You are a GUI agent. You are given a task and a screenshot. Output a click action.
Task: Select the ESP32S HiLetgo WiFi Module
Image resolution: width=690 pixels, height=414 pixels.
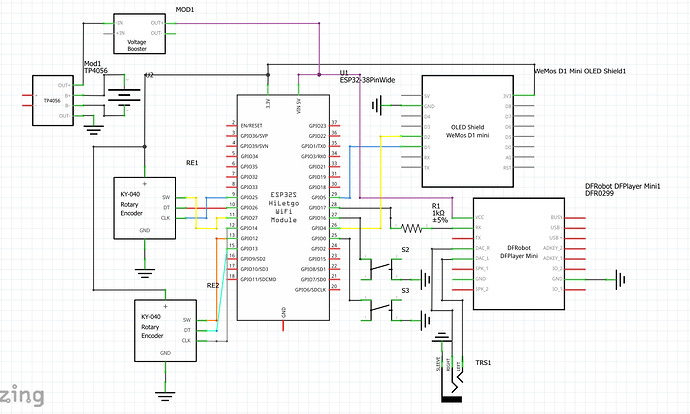point(283,207)
